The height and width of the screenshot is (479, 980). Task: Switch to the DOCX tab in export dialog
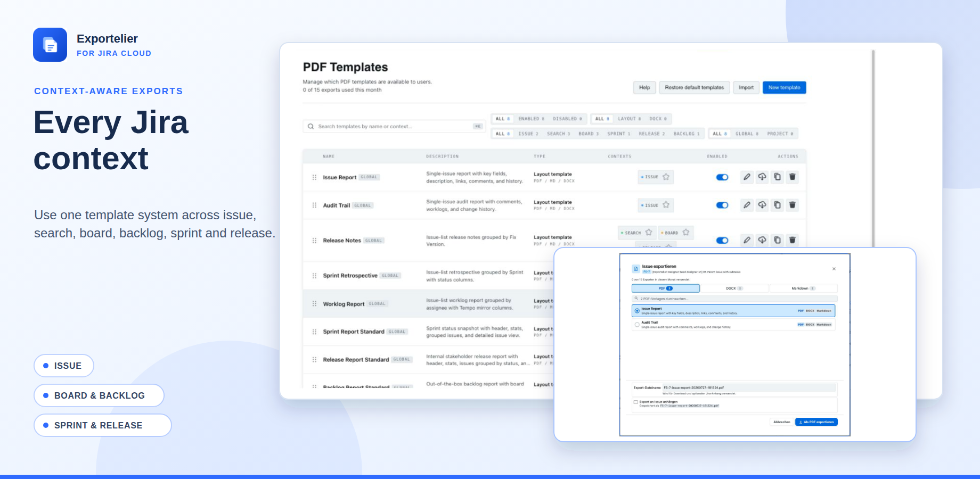[734, 288]
